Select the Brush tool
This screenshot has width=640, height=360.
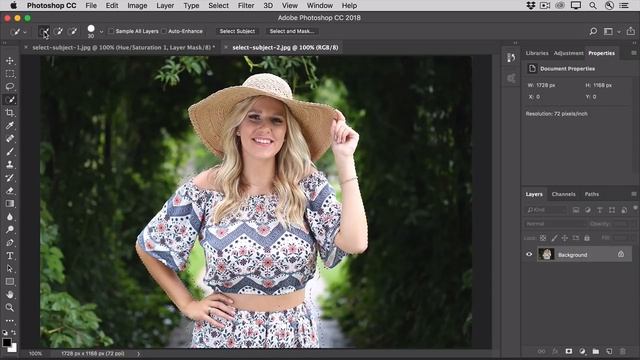pyautogui.click(x=10, y=152)
